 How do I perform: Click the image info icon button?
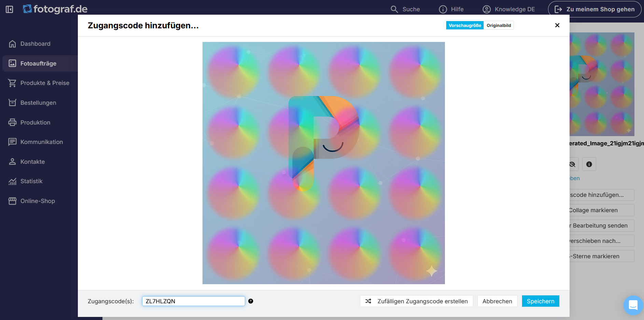(x=589, y=164)
